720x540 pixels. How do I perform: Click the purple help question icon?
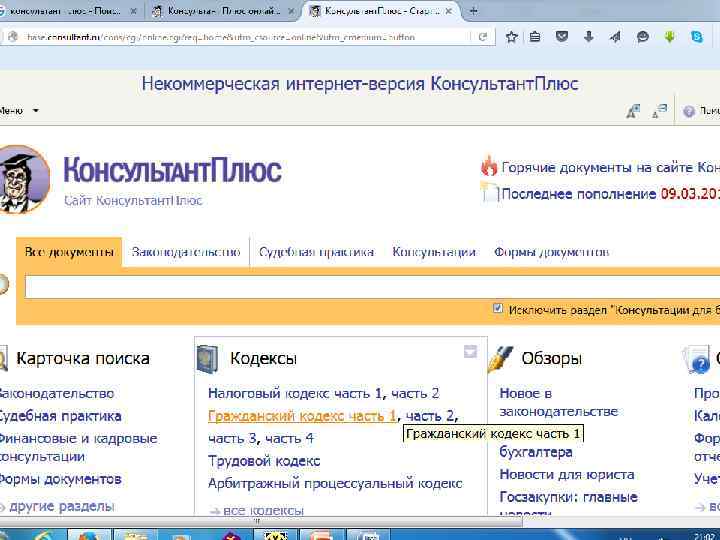point(689,111)
